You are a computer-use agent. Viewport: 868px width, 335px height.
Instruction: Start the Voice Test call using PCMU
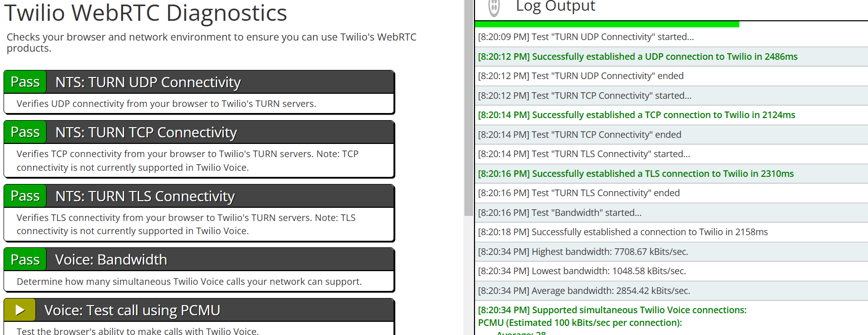click(x=20, y=310)
